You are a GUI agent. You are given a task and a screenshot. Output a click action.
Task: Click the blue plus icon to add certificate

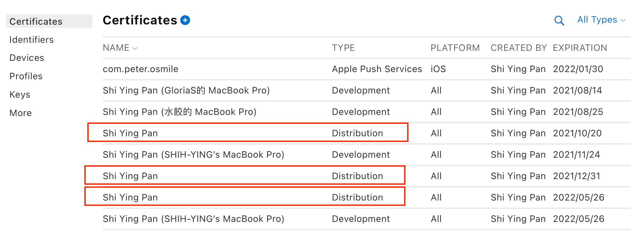[x=185, y=20]
